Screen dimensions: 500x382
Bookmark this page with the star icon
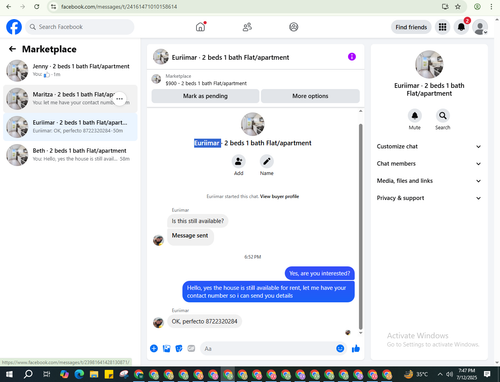point(458,7)
